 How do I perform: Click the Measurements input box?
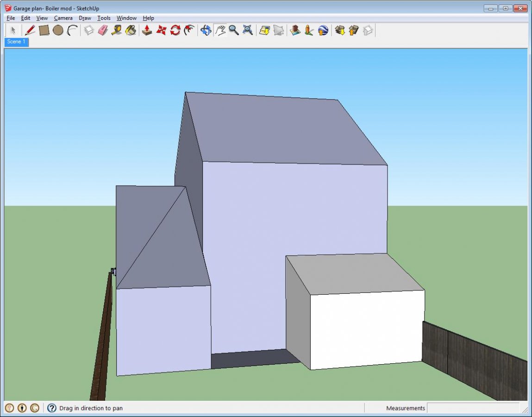[472, 408]
